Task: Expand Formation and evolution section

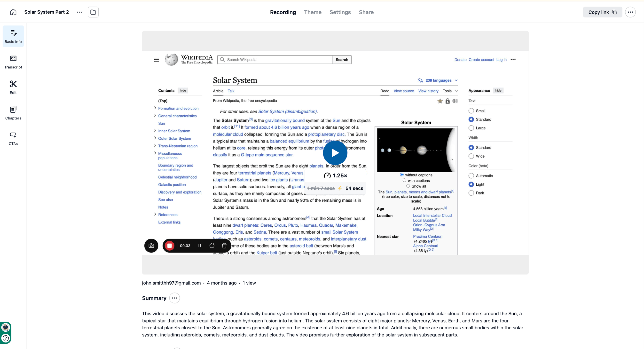Action: [x=155, y=108]
